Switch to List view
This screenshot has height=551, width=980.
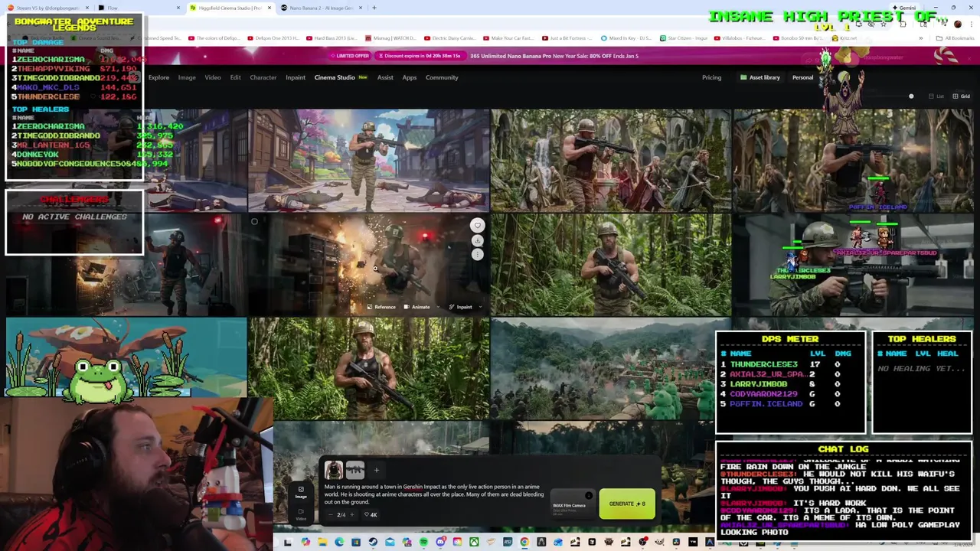point(936,96)
